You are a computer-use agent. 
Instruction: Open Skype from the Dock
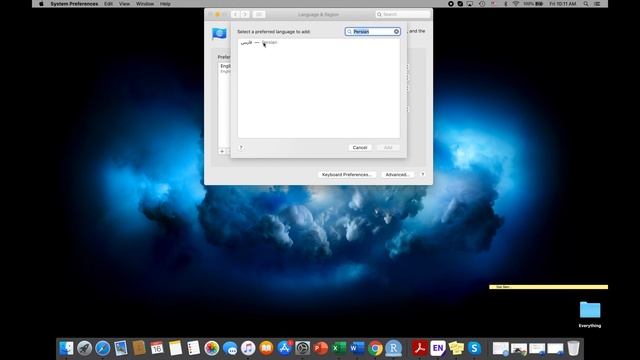[x=474, y=348]
